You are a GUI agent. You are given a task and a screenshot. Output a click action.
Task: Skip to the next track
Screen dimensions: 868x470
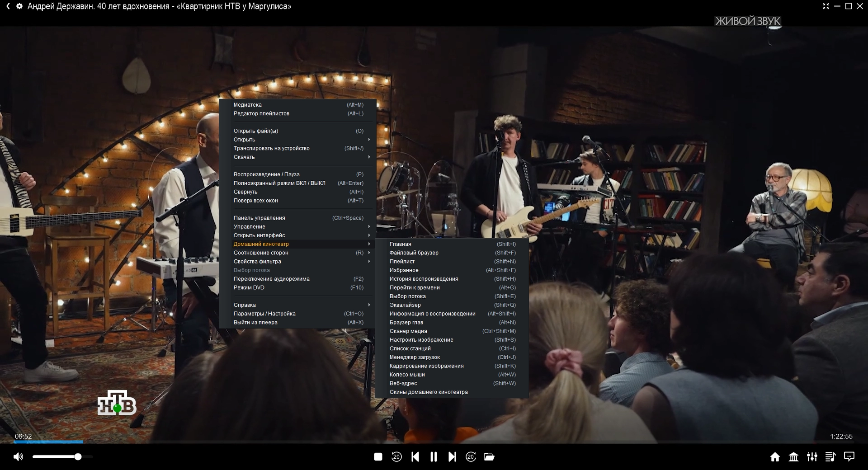click(452, 457)
